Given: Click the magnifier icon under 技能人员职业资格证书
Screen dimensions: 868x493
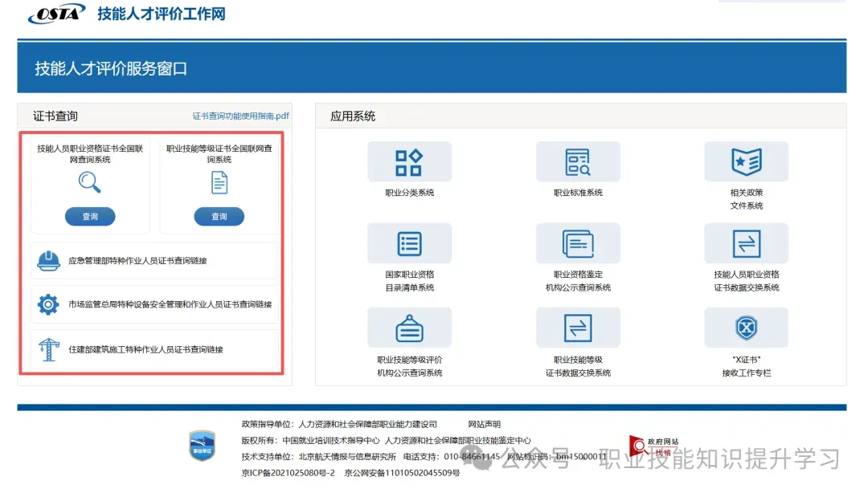Looking at the screenshot, I should [x=90, y=182].
